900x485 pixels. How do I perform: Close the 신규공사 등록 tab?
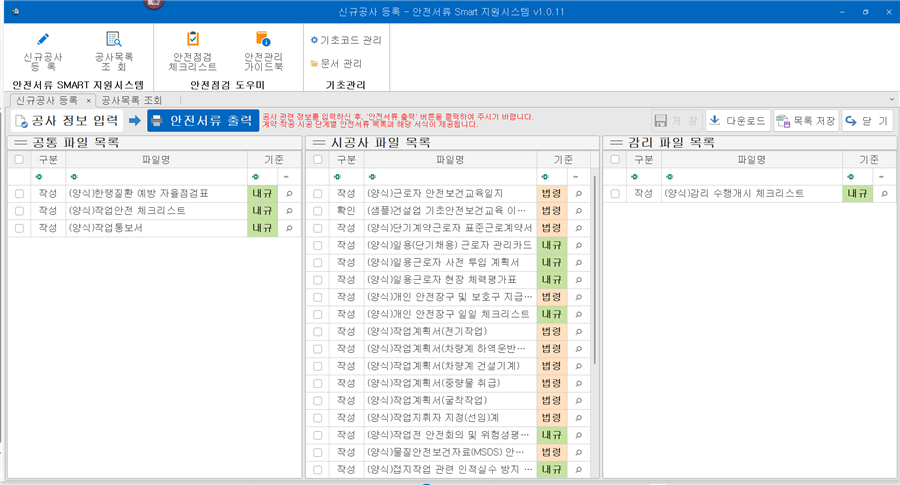(x=88, y=100)
